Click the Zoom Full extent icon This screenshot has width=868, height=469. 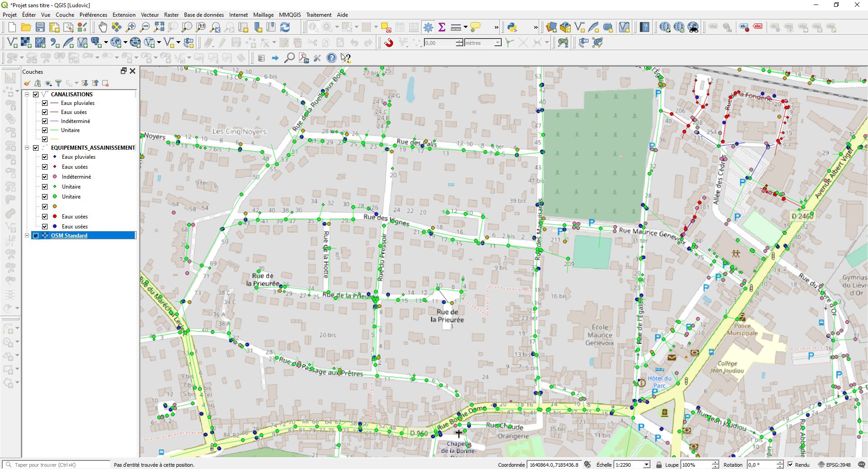pyautogui.click(x=159, y=28)
